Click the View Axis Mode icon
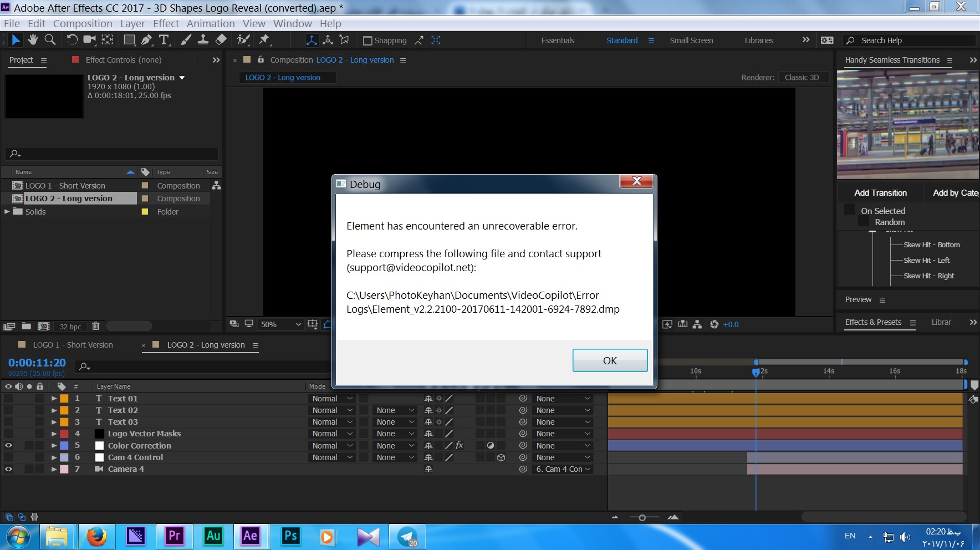 344,40
